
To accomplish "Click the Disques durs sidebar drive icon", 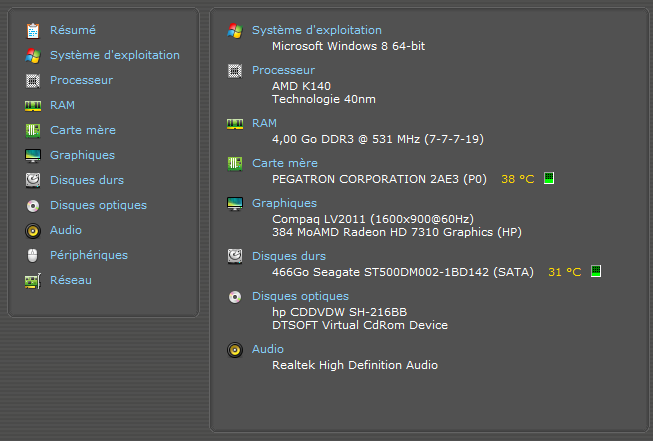I will [x=33, y=180].
